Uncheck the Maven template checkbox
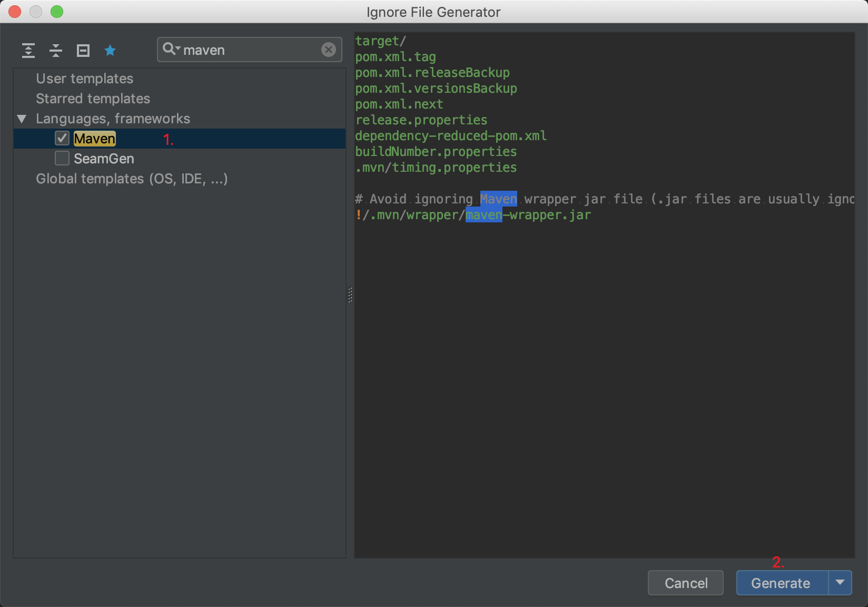This screenshot has height=607, width=868. coord(62,139)
